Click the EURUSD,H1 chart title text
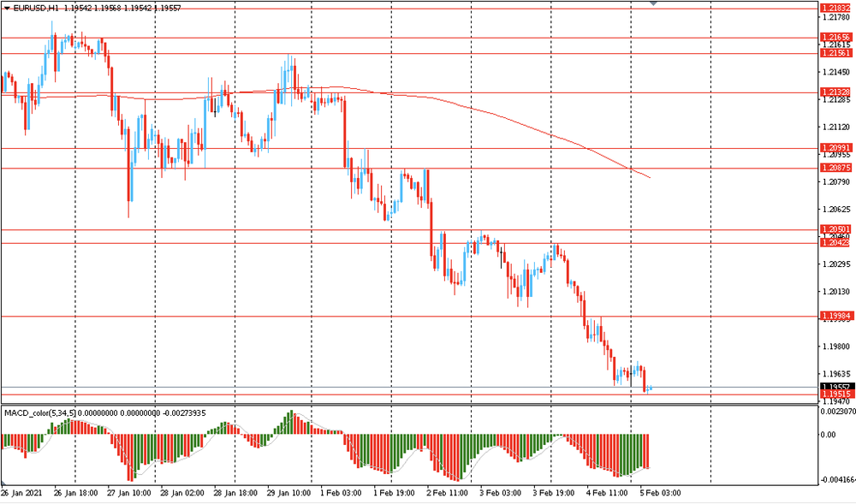The height and width of the screenshot is (504, 856). coord(36,6)
